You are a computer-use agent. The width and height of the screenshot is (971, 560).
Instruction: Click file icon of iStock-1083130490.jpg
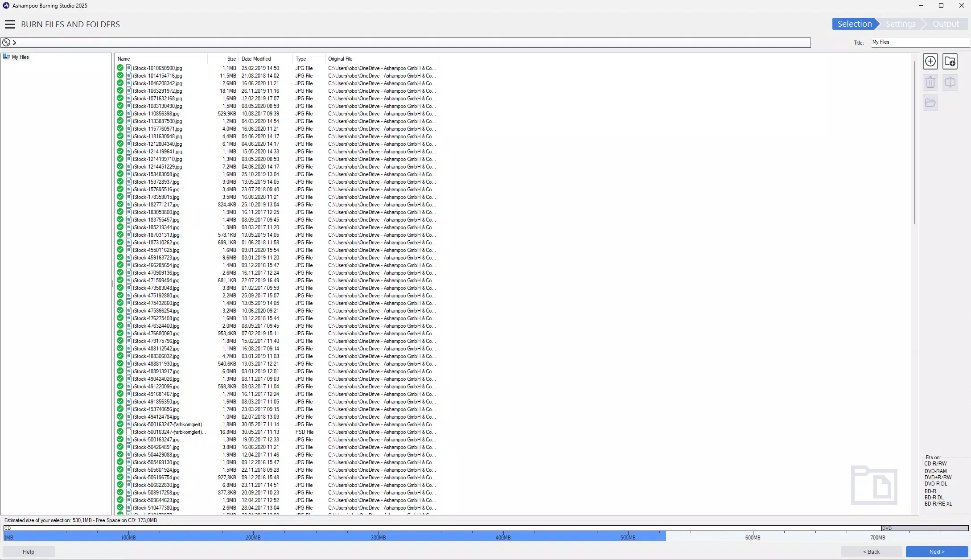coord(129,106)
